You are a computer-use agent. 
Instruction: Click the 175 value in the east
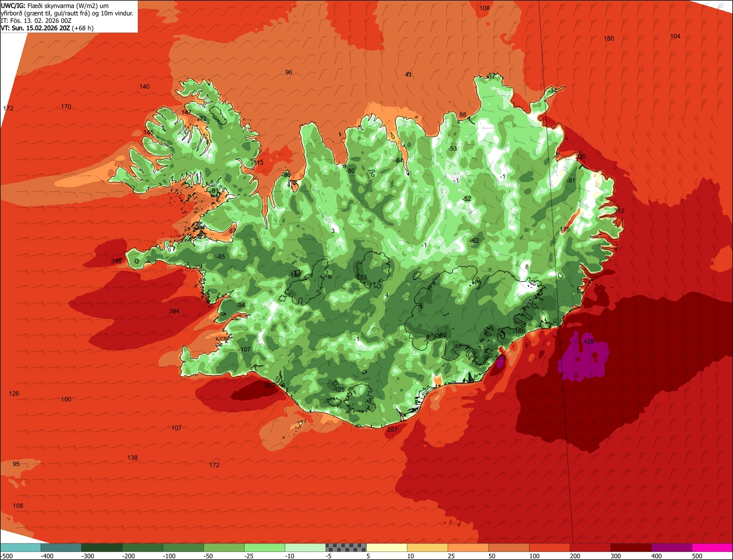point(565,229)
